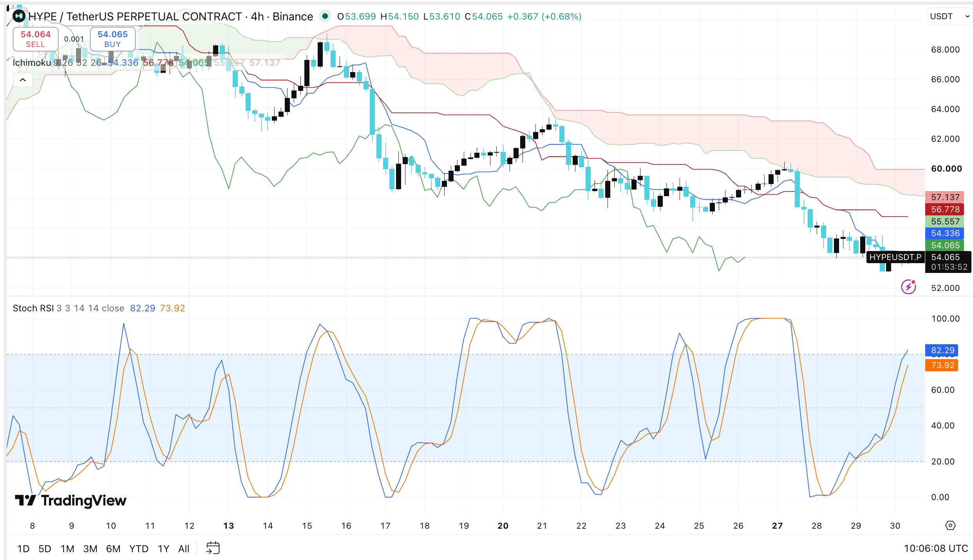The height and width of the screenshot is (560, 973).
Task: Select the 3M time range
Action: (90, 549)
